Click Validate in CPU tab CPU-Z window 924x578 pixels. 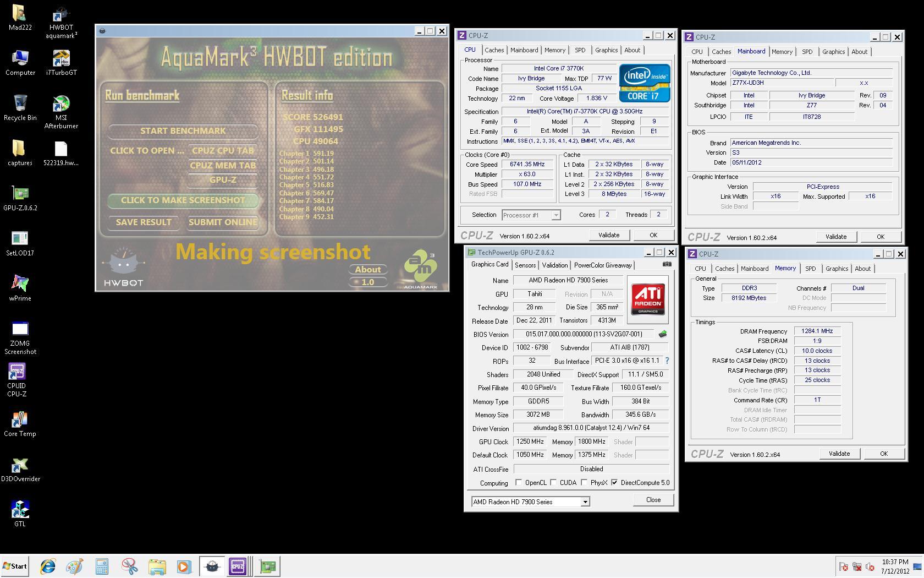(x=609, y=235)
